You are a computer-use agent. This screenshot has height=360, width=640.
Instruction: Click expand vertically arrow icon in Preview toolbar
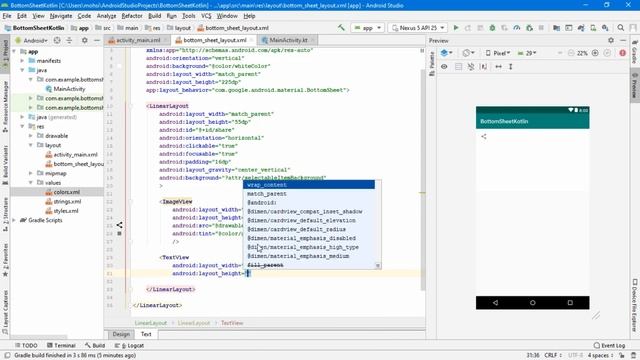(x=511, y=67)
